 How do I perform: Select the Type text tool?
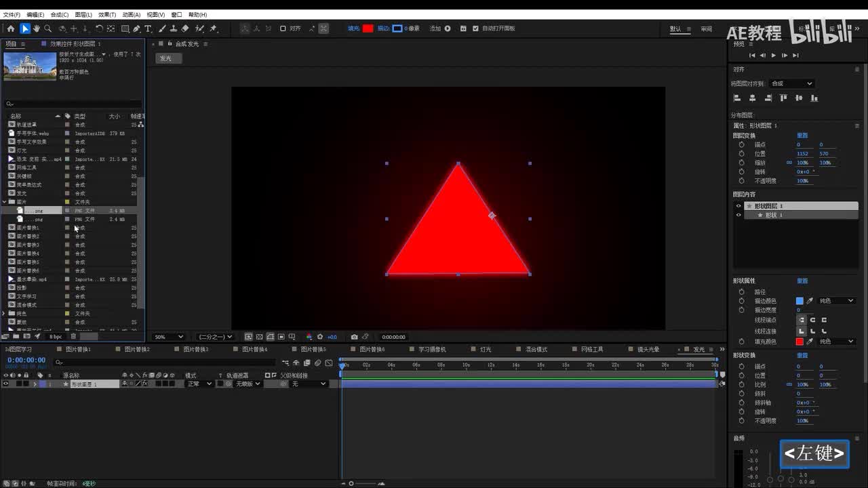(149, 28)
